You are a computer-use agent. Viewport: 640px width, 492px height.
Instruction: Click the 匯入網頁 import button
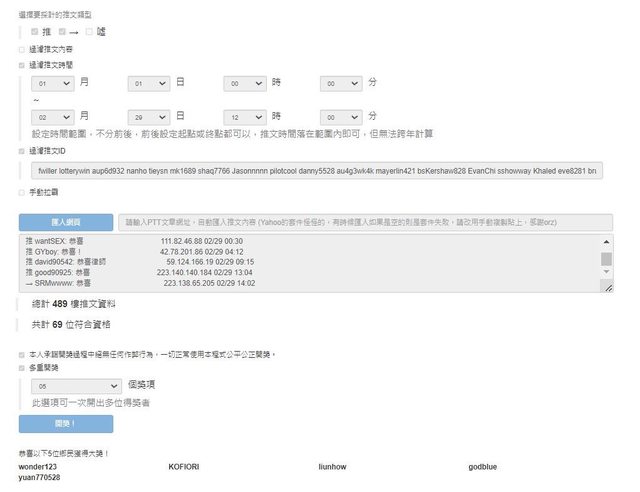pos(65,222)
